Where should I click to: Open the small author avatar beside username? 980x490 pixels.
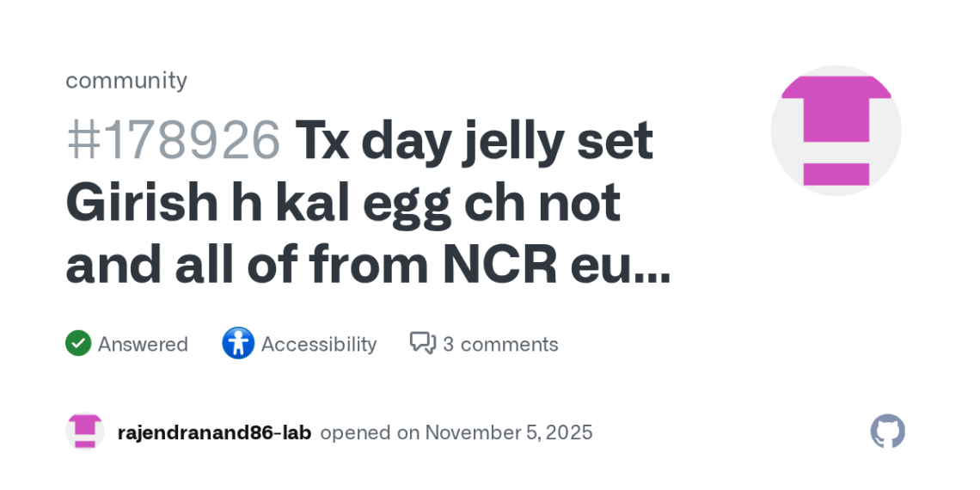(84, 432)
